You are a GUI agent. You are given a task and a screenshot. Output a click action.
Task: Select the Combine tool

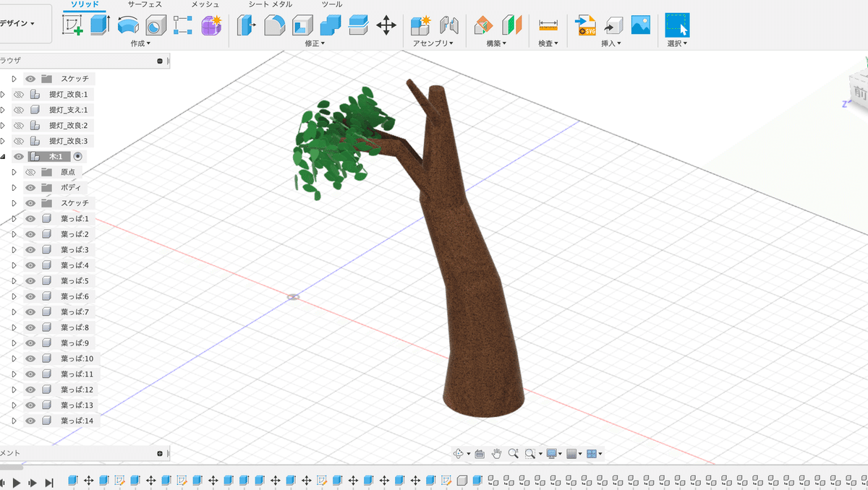point(331,26)
